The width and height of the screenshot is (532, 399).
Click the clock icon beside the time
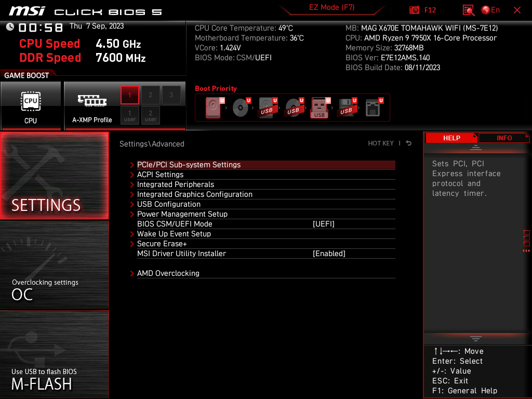click(x=10, y=27)
